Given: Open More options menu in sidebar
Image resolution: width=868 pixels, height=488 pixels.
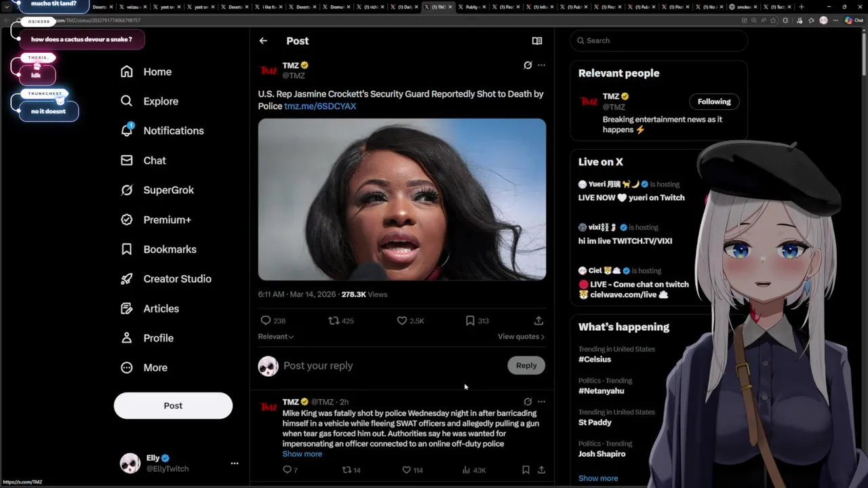Looking at the screenshot, I should coord(144,367).
